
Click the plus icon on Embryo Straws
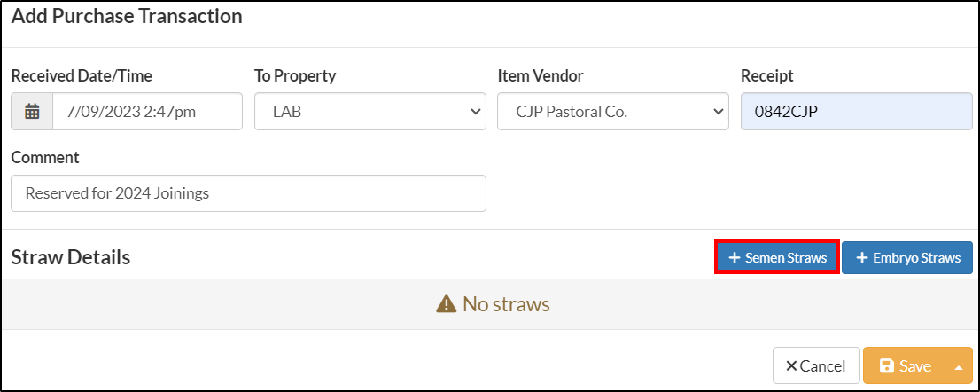tap(862, 257)
